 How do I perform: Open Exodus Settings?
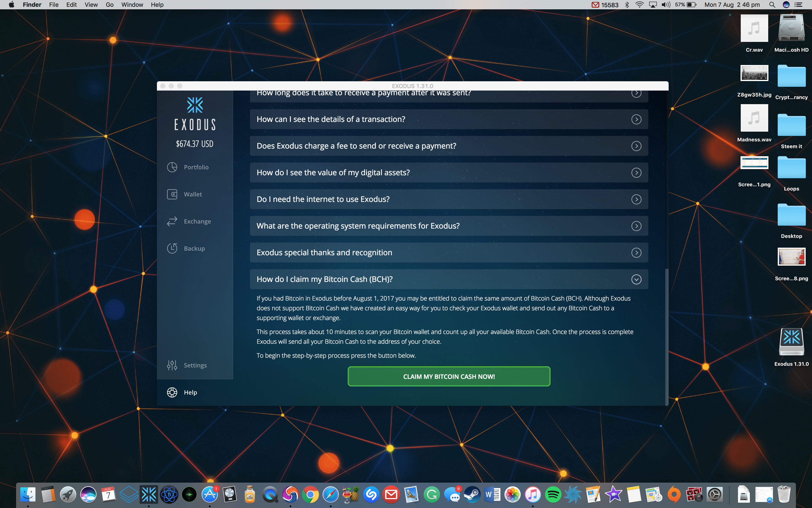187,365
